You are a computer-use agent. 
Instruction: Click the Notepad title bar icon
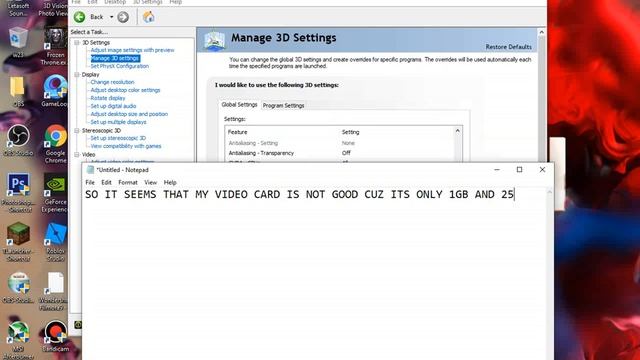90,169
